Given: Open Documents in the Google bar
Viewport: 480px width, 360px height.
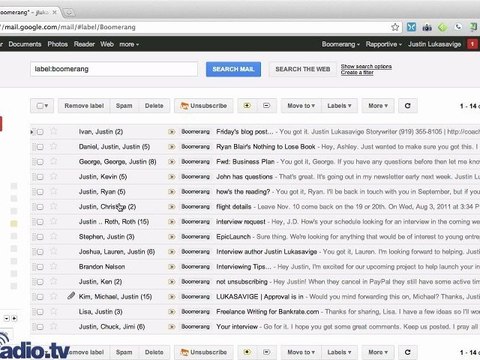Looking at the screenshot, I should (25, 44).
